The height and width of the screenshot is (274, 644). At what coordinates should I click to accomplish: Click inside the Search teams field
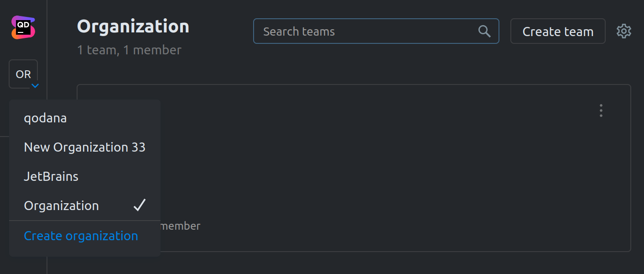click(365, 31)
